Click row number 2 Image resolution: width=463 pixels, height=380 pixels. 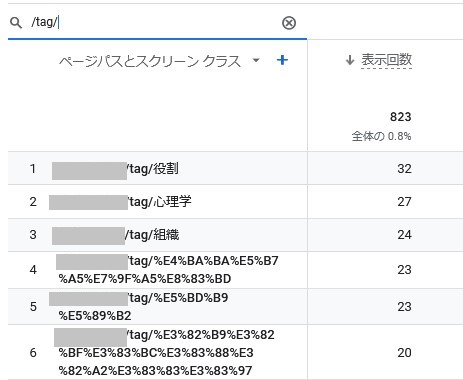pos(33,202)
